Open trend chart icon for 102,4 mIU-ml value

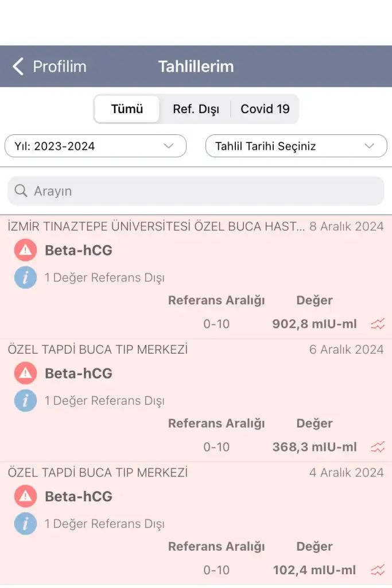378,570
